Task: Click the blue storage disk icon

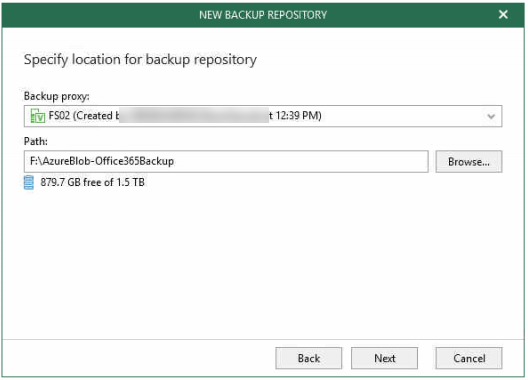Action: [x=29, y=183]
